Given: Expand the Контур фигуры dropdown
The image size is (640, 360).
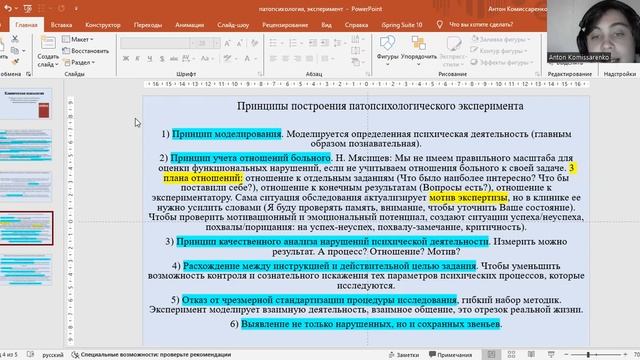Looking at the screenshot, I should point(499,51).
